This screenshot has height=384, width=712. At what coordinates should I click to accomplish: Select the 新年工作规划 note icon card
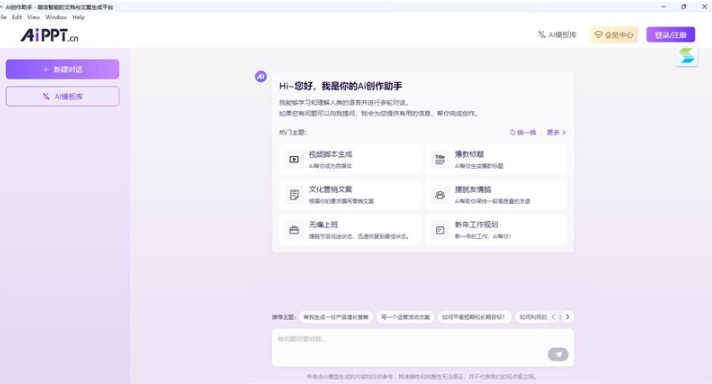click(x=496, y=230)
